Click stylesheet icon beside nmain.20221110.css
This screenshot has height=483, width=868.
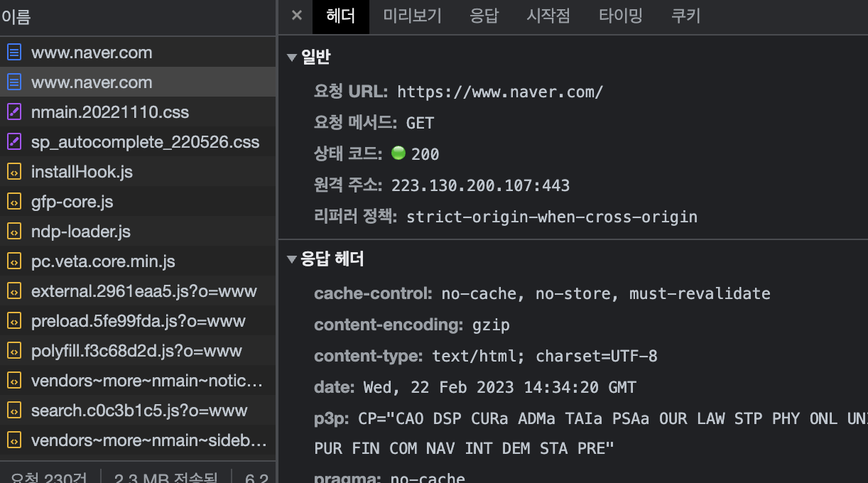(x=14, y=112)
